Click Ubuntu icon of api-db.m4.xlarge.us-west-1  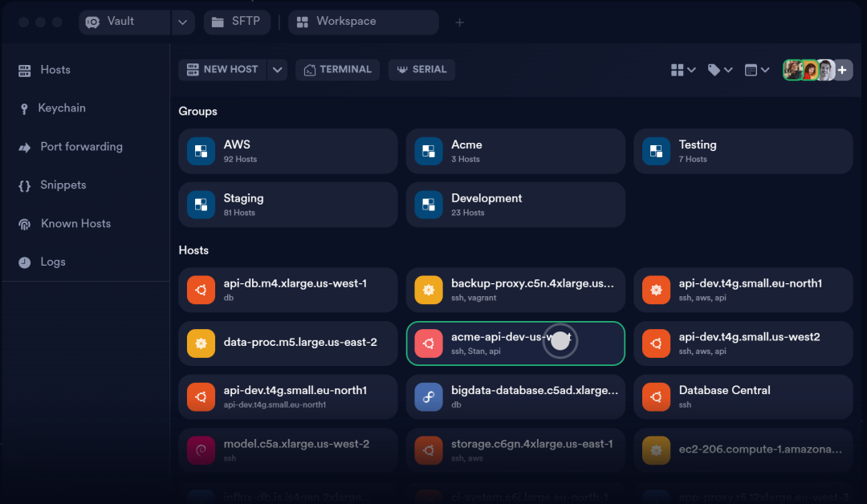[201, 291]
